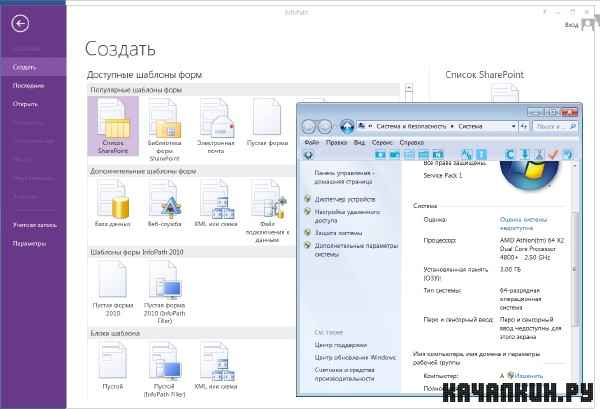Image resolution: width=600 pixels, height=409 pixels.
Task: Choose Пустой (InfoPath Filler) template part
Action: [x=165, y=370]
